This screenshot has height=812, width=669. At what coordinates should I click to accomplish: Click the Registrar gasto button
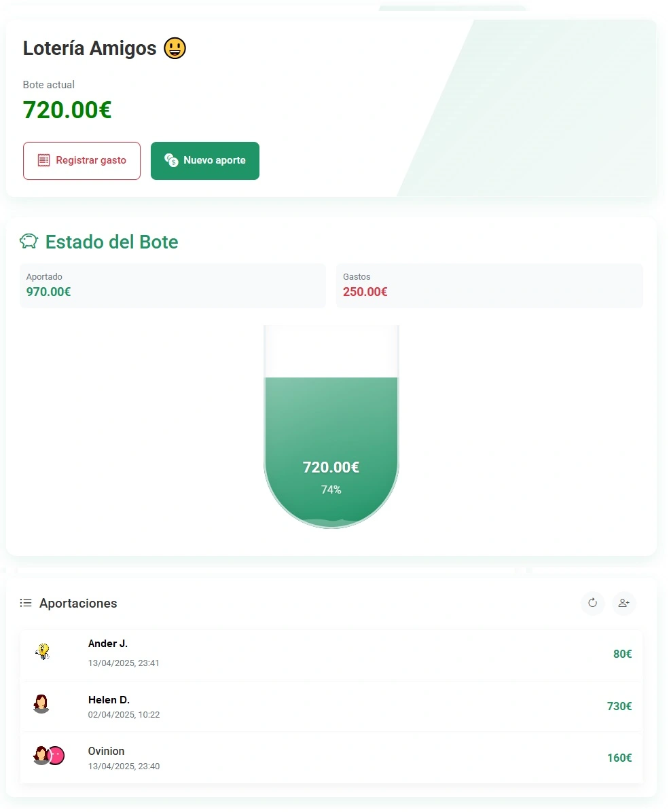click(x=82, y=161)
